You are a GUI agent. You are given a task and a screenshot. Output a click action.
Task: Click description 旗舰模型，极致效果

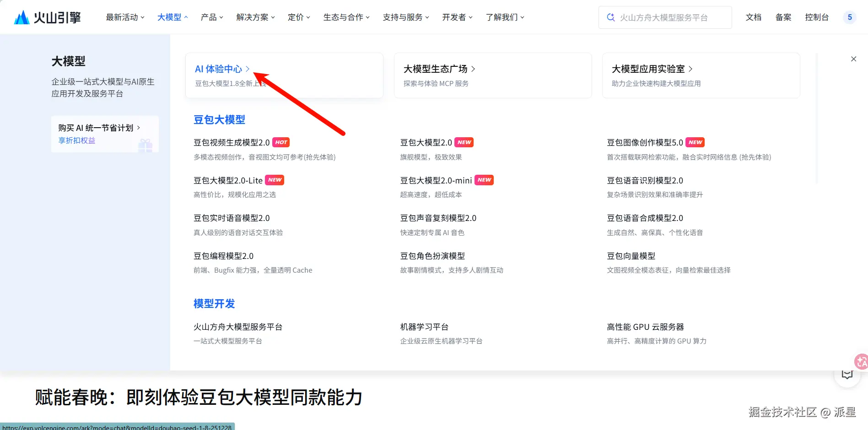[x=431, y=157]
